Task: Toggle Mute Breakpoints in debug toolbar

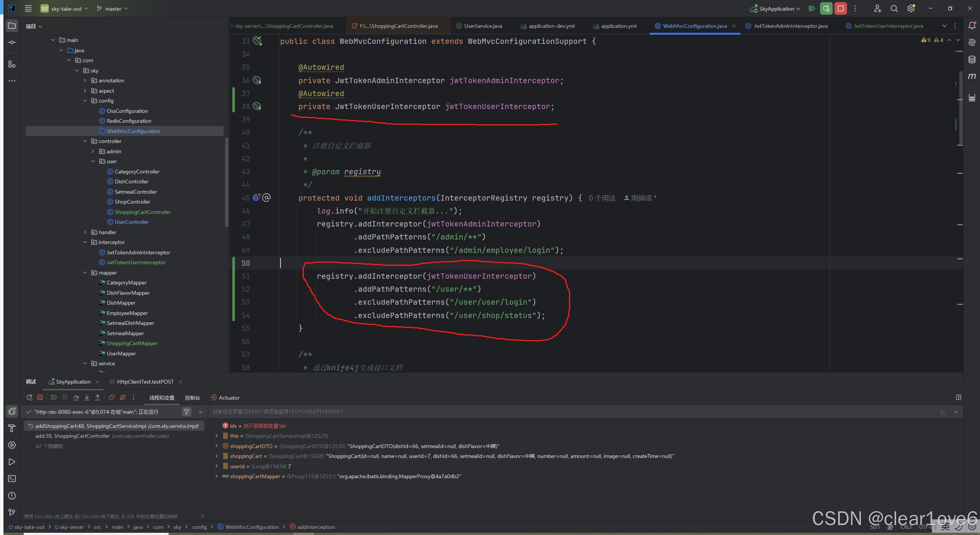Action: click(x=123, y=397)
